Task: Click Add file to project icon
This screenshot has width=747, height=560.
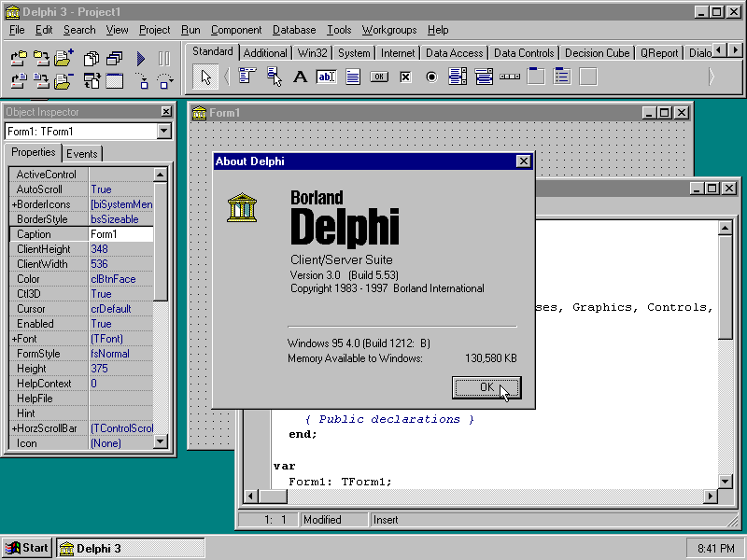Action: coord(63,58)
